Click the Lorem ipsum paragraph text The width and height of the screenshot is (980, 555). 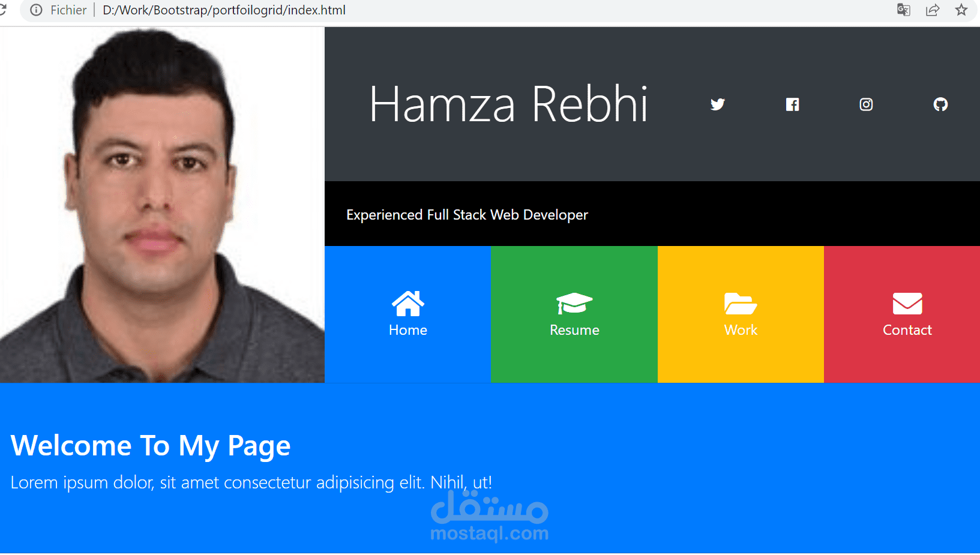pos(251,482)
